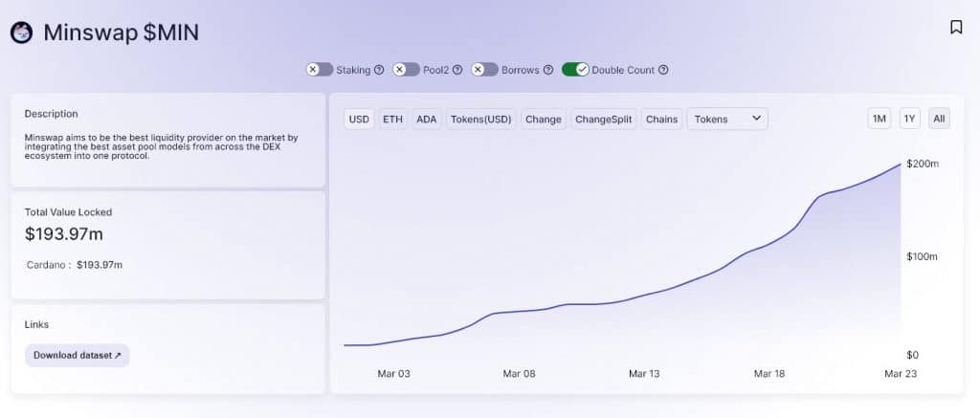The width and height of the screenshot is (980, 418).
Task: Click the Minswap $MIN page title
Action: click(121, 33)
